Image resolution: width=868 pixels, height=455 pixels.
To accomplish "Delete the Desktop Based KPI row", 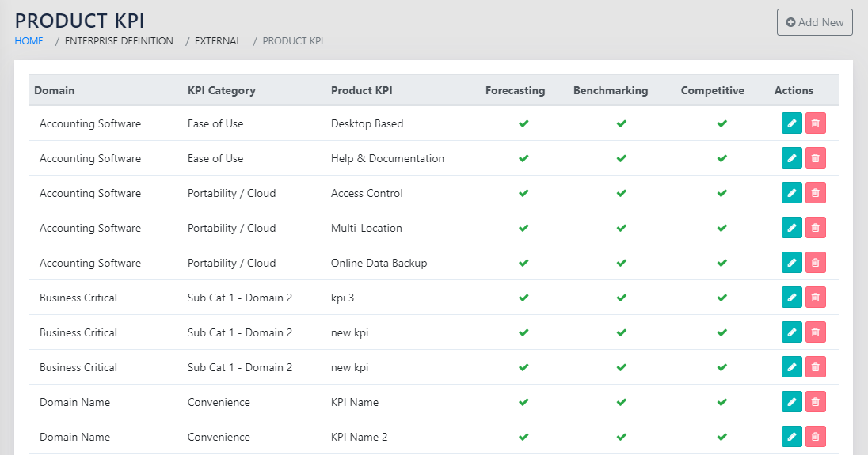I will click(x=815, y=123).
